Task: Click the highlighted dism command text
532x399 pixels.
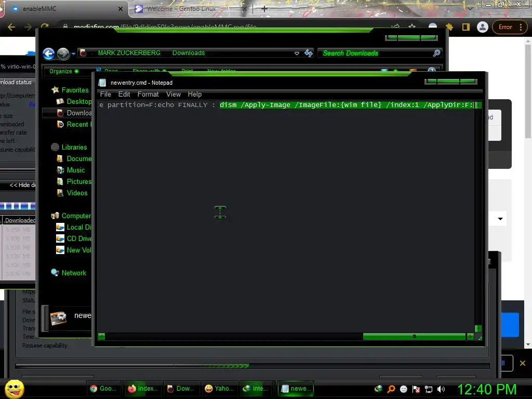Action: click(346, 105)
